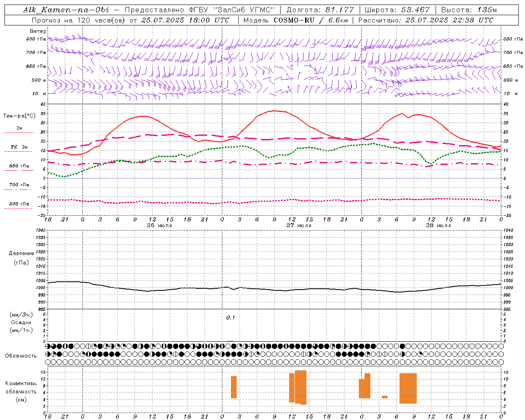Viewport: 525px width, 420px height.
Task: Click the Тем-ра(°C) panel label
Action: (19, 116)
